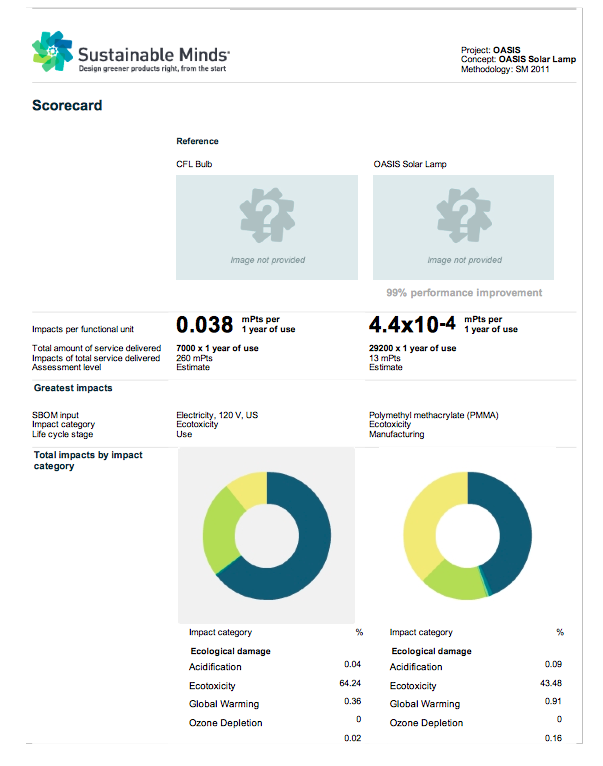603x766 pixels.
Task: Select 'Methodology: SM 2011' text
Action: (x=505, y=69)
